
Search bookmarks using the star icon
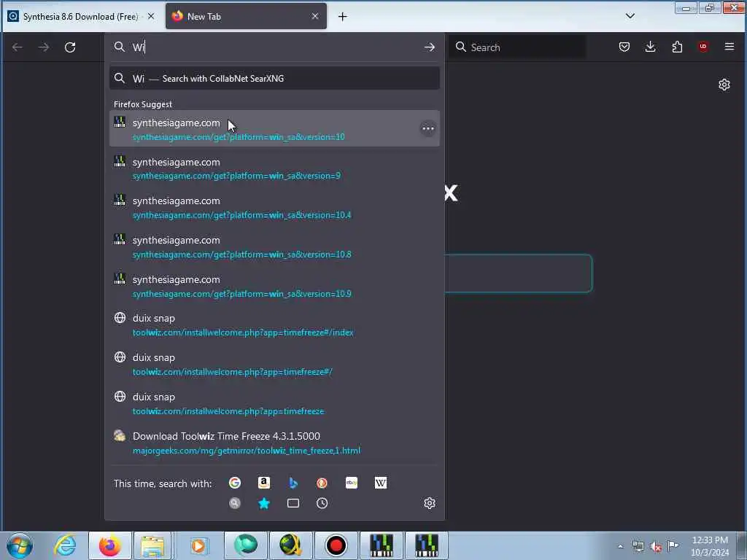264,503
